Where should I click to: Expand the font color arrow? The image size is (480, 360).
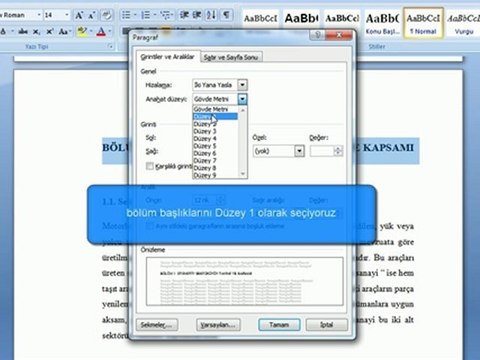click(x=110, y=32)
